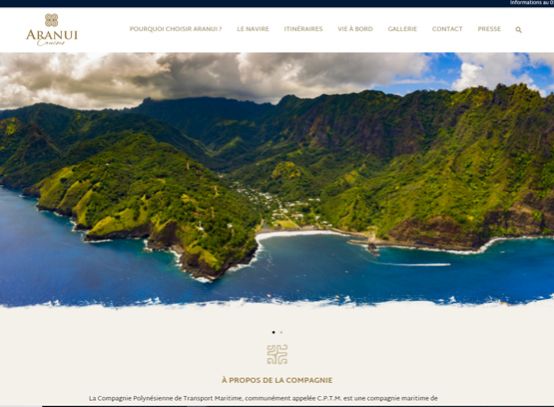The height and width of the screenshot is (407, 554).
Task: Click the Cruises script text under Aranui
Action: (51, 43)
